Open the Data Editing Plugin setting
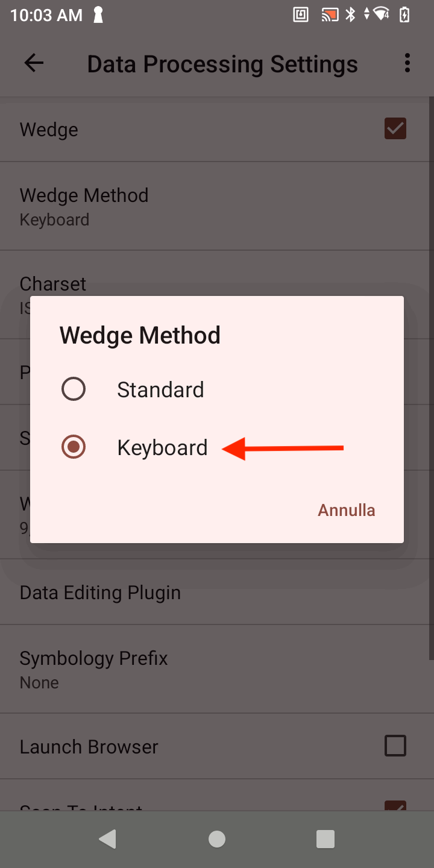The height and width of the screenshot is (868, 434). [100, 593]
